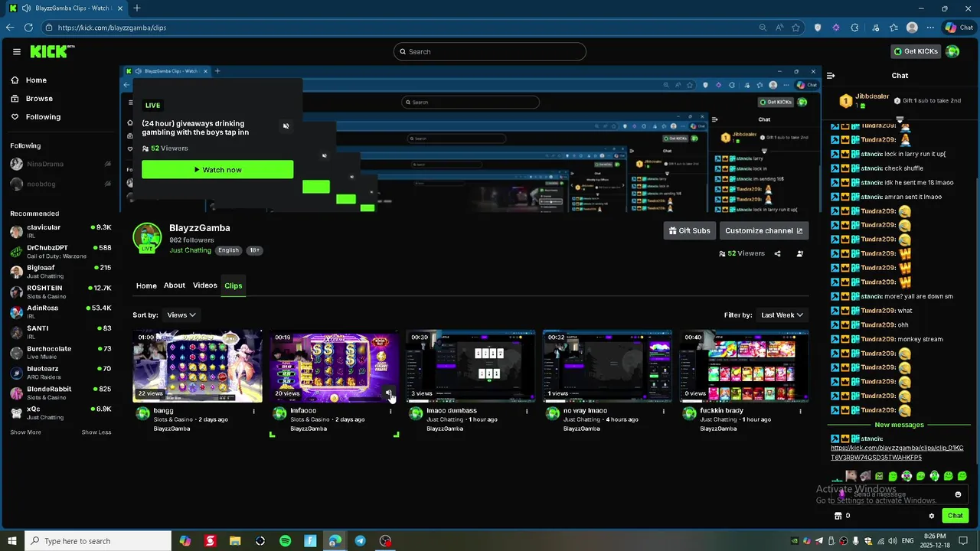Open the browser favorites list icon
This screenshot has width=980, height=551.
coord(893,28)
